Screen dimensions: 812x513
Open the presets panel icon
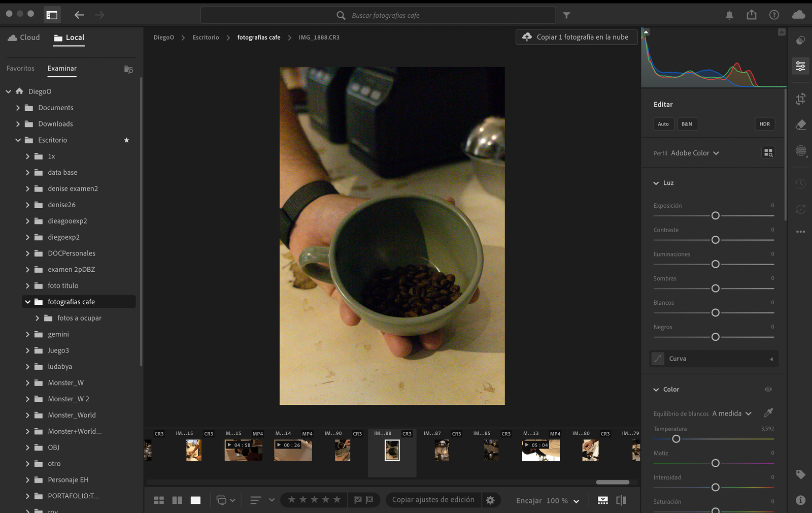[x=800, y=41]
